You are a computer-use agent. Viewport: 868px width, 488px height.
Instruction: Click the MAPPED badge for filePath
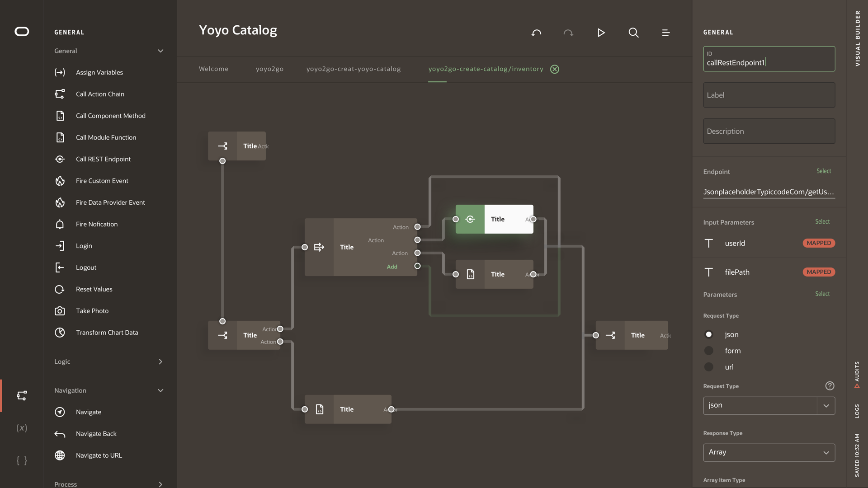click(x=819, y=272)
